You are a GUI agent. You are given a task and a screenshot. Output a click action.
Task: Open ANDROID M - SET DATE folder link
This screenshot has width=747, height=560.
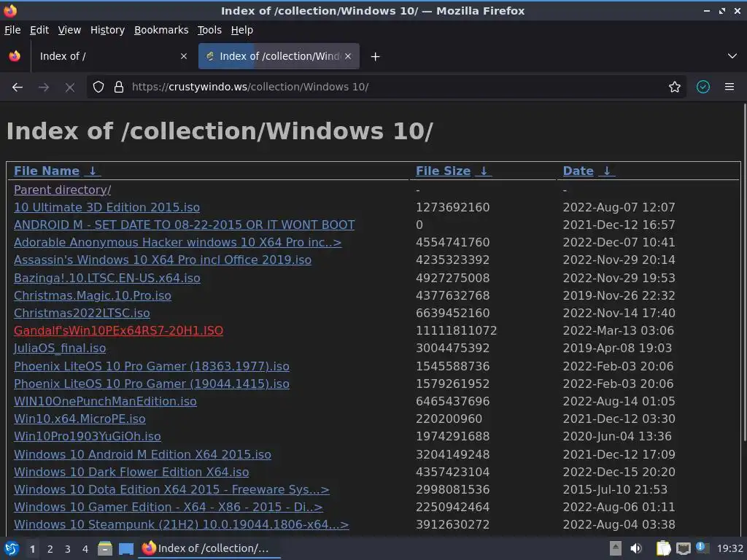pos(185,225)
